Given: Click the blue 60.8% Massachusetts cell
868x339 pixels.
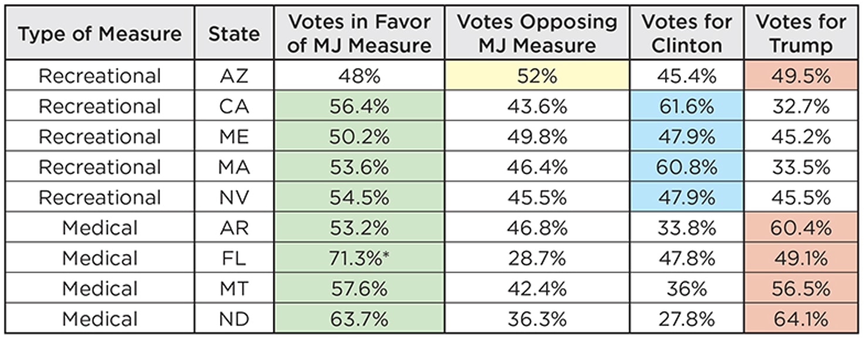Looking at the screenshot, I should pos(687,167).
